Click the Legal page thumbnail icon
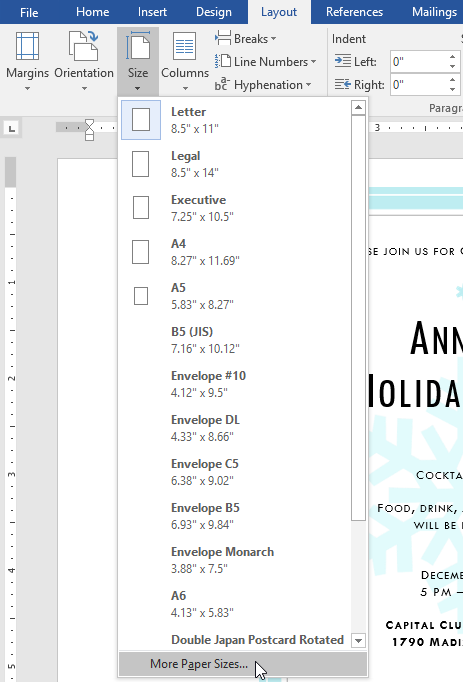This screenshot has width=463, height=682. [141, 164]
